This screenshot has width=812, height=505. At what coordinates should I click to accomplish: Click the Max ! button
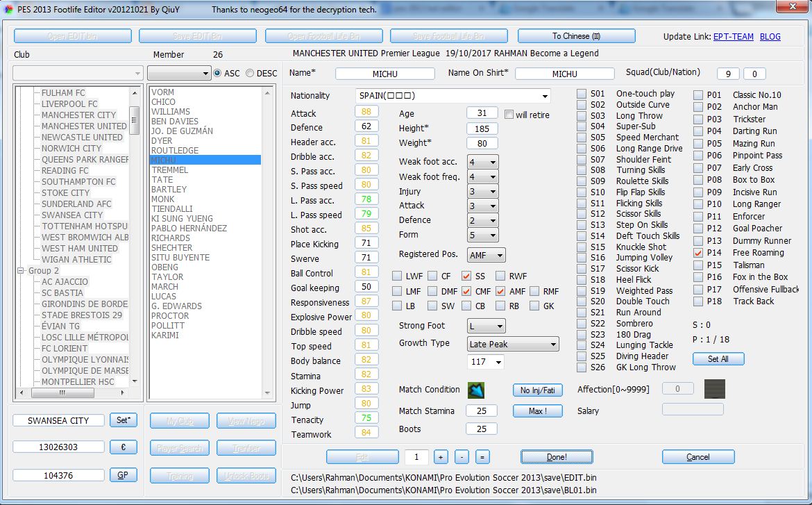click(x=538, y=411)
